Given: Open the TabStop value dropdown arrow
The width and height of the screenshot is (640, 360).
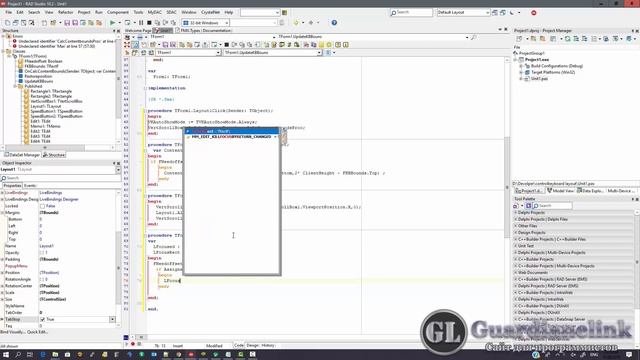Looking at the screenshot, I should click(x=112, y=319).
